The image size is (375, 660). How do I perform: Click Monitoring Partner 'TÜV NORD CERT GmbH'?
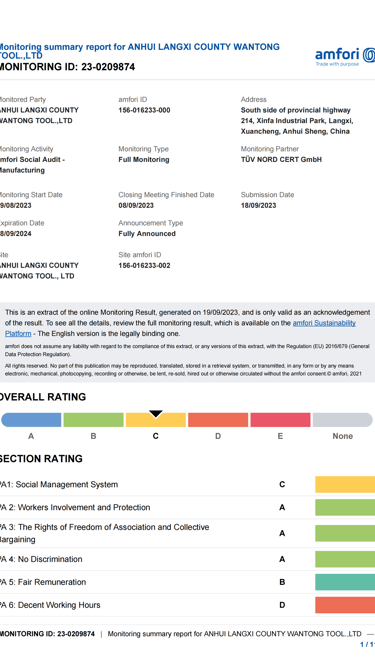pos(281,160)
